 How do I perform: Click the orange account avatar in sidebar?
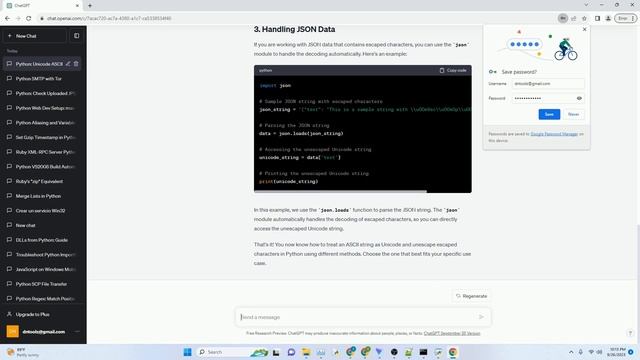coord(13,331)
